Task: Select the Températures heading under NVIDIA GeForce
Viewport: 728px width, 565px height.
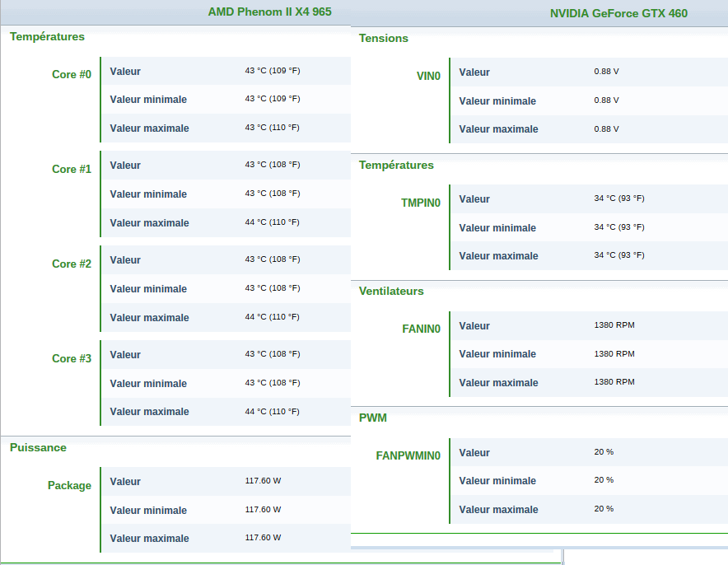Action: (396, 166)
